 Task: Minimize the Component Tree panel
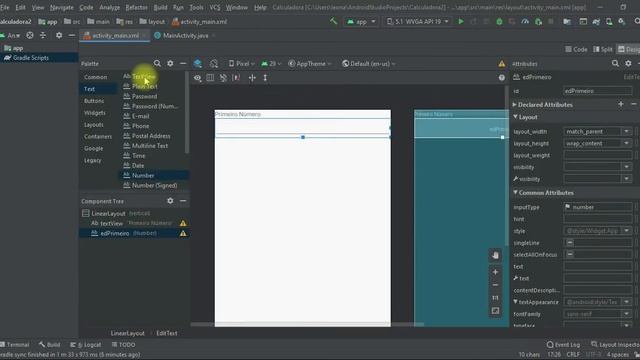183,201
